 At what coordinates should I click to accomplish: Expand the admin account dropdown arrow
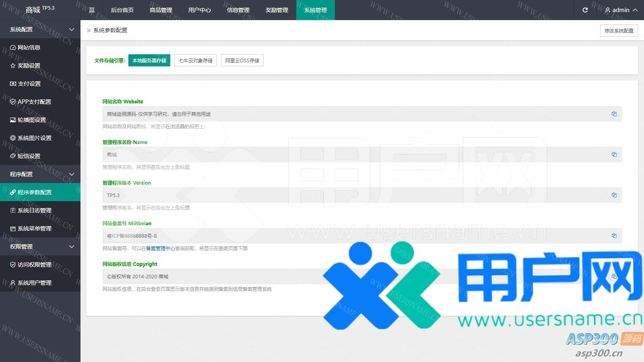[x=635, y=10]
